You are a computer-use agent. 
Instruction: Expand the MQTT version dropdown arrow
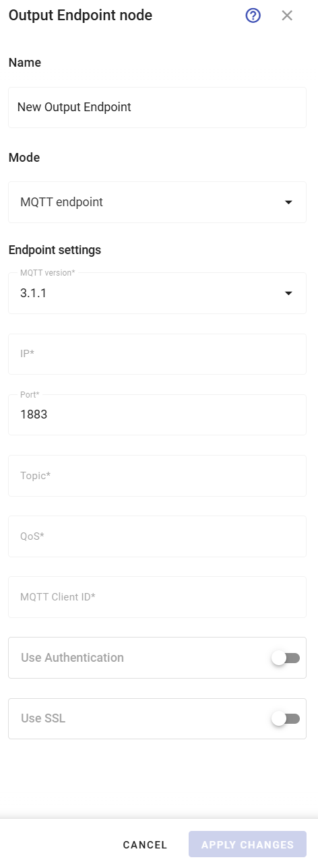point(288,293)
